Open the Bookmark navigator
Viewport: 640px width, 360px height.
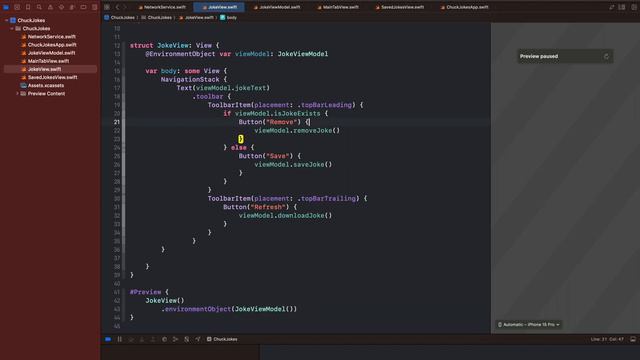(x=28, y=7)
